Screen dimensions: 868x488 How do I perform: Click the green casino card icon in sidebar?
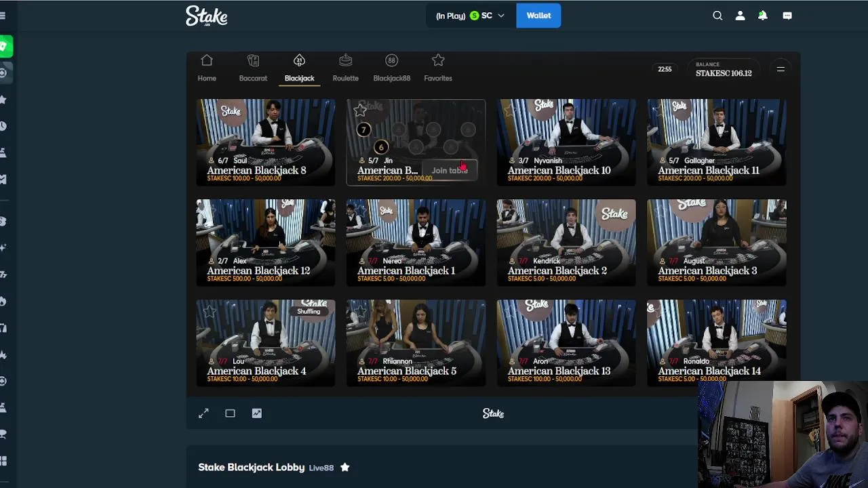click(x=5, y=46)
